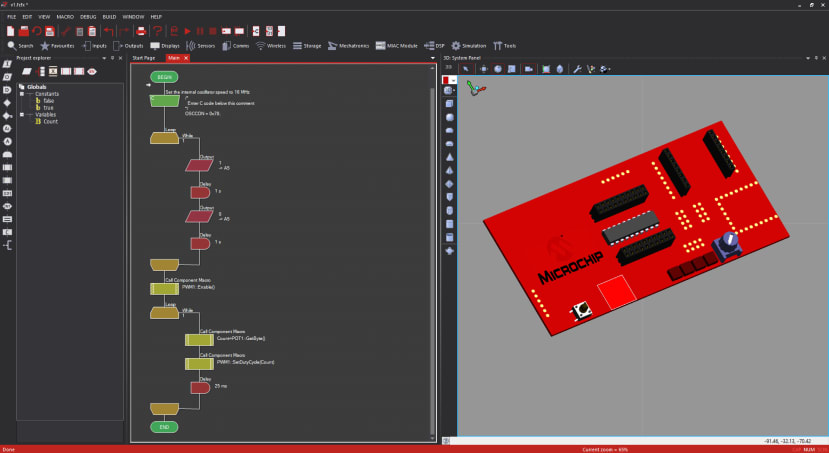Collapse the Variables tree node
The image size is (829, 453).
(x=23, y=114)
